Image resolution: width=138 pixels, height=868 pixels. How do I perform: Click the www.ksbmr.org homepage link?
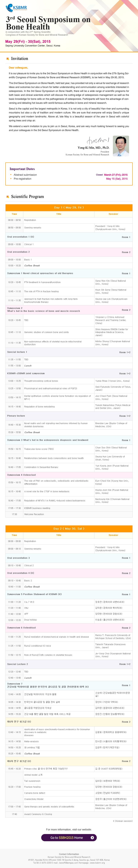click(x=97, y=863)
